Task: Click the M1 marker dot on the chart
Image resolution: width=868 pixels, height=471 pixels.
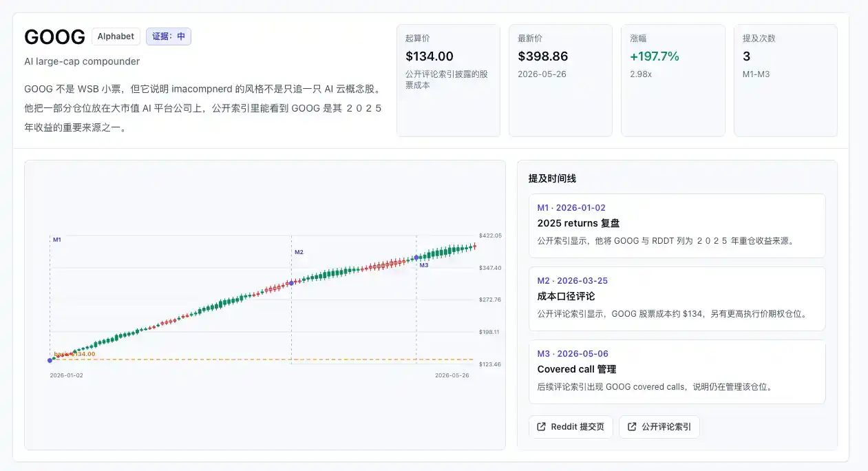Action: coord(50,360)
